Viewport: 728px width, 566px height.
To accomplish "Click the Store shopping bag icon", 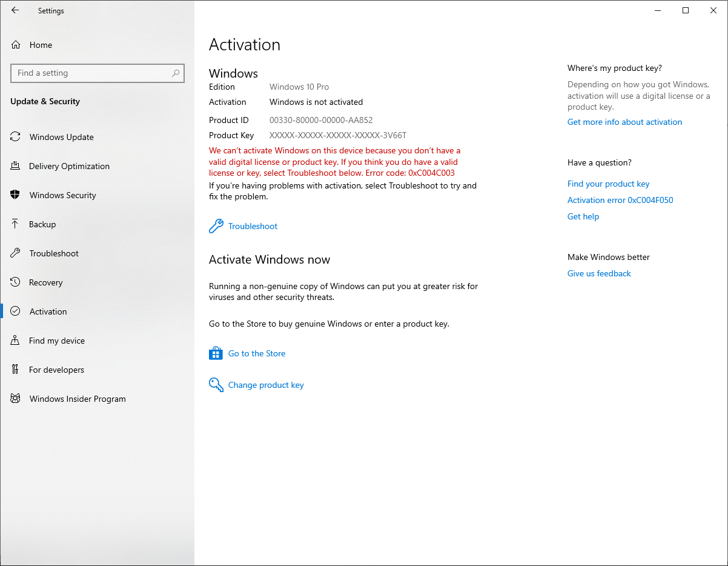I will point(216,353).
